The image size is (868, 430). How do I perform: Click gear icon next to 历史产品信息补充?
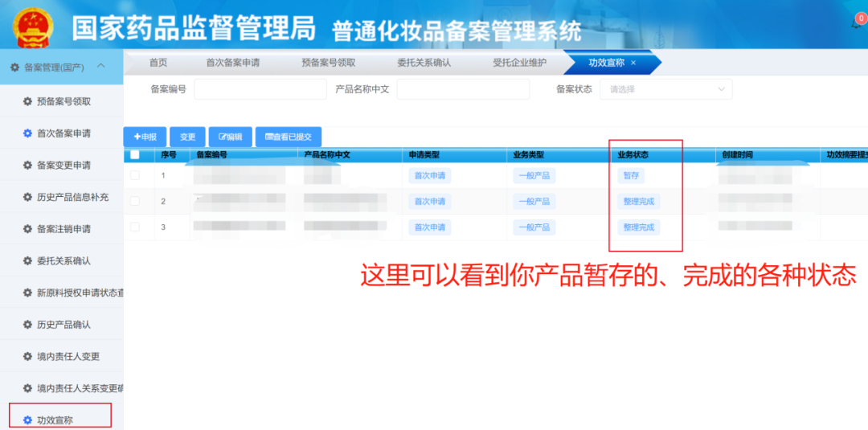click(27, 197)
